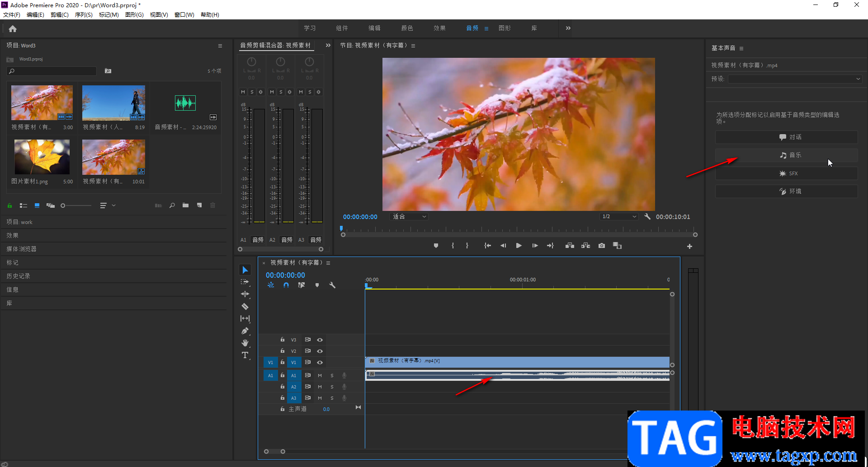The width and height of the screenshot is (868, 467).
Task: Click the Find magnifier in project panel
Action: (x=172, y=205)
